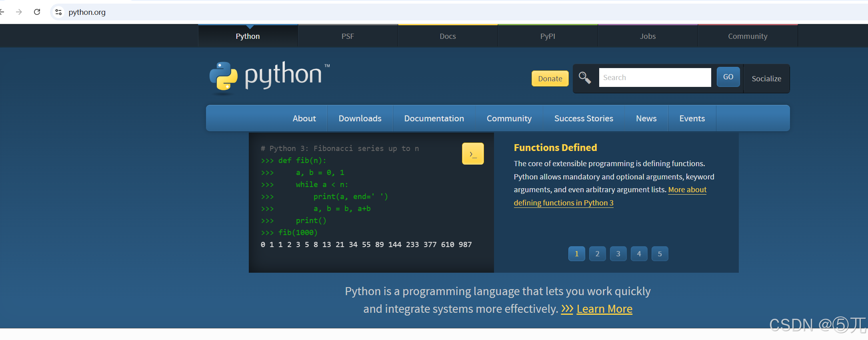Image resolution: width=868 pixels, height=340 pixels.
Task: Click the browser back arrow
Action: (2, 12)
